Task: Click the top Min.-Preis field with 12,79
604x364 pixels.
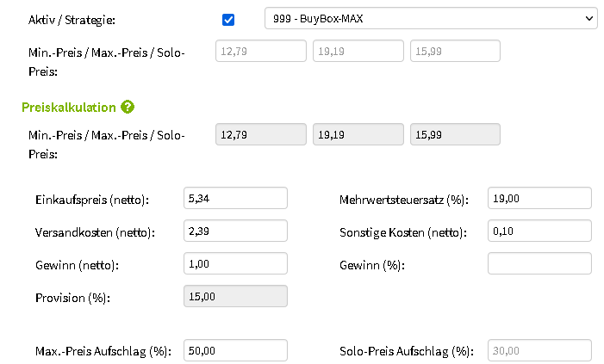Action: [261, 51]
